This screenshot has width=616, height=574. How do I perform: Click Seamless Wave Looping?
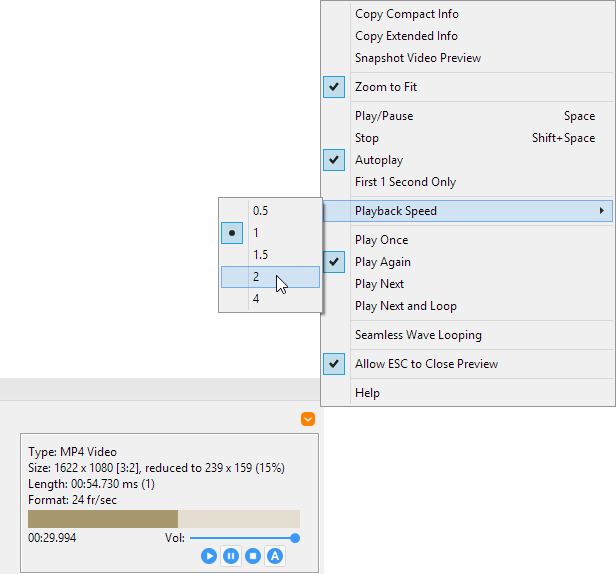click(417, 335)
